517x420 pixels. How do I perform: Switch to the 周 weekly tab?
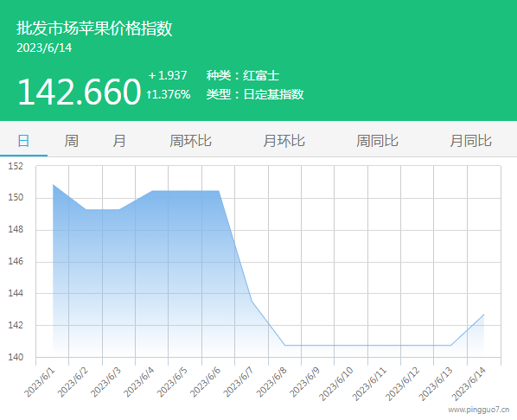click(x=71, y=141)
